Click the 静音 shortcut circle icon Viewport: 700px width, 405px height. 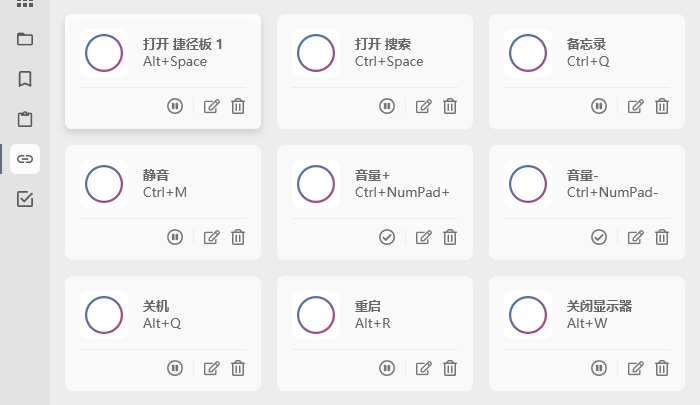click(x=104, y=185)
